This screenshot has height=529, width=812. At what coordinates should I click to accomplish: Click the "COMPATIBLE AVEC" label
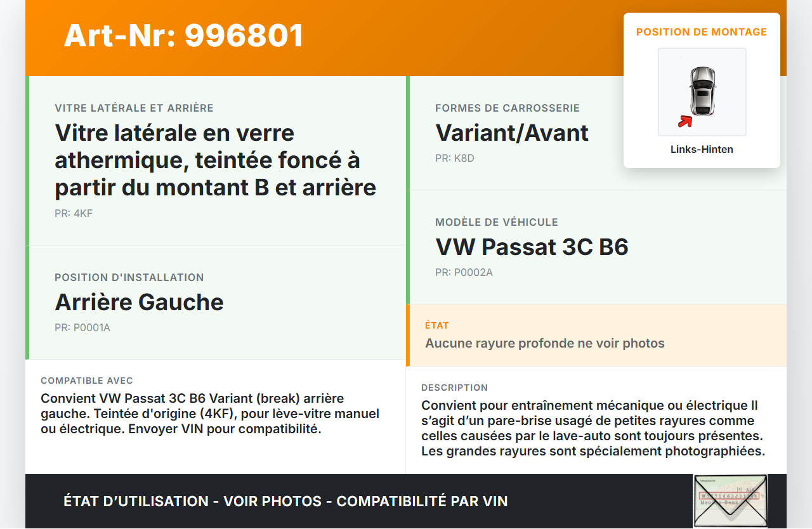87,381
